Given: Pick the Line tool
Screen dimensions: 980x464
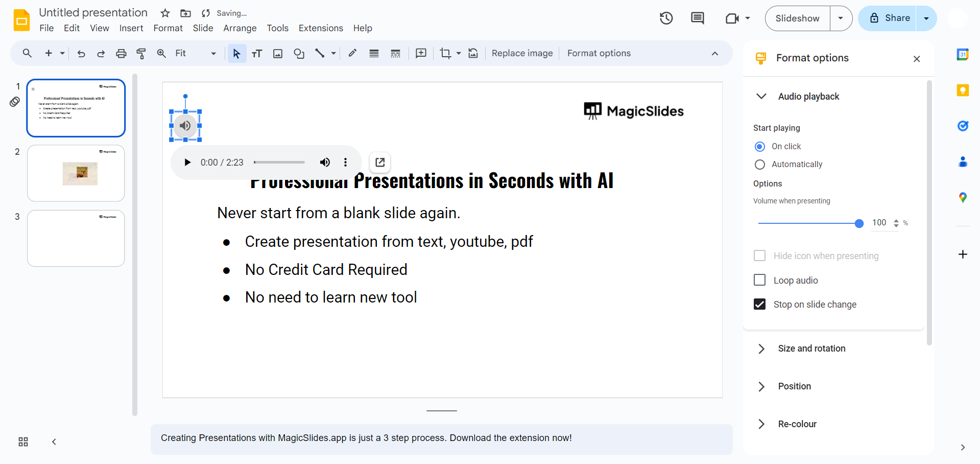Looking at the screenshot, I should (320, 53).
